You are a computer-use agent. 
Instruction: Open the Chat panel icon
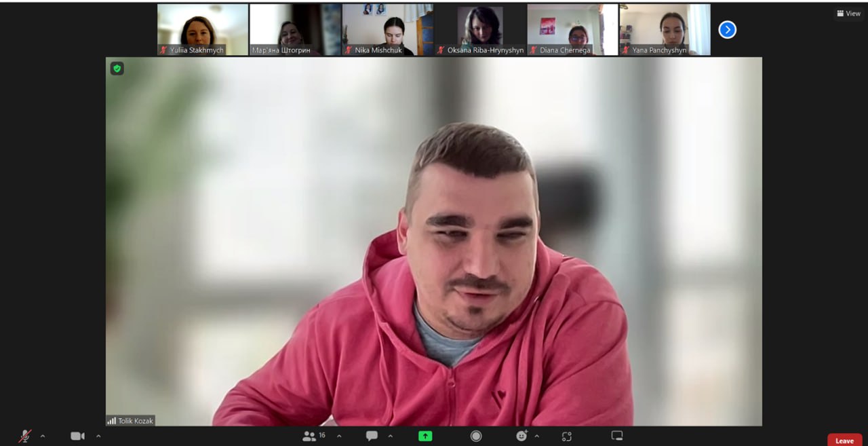click(372, 436)
